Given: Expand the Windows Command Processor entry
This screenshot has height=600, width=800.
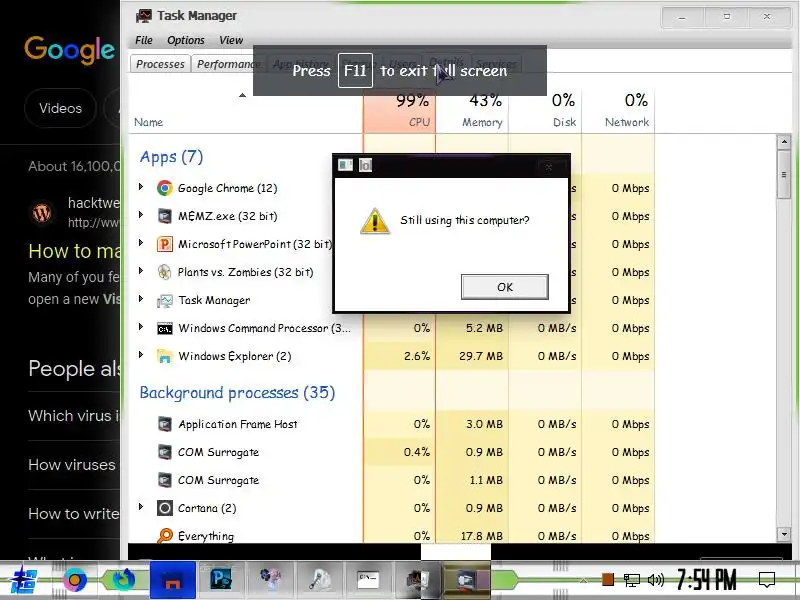Looking at the screenshot, I should (x=141, y=327).
